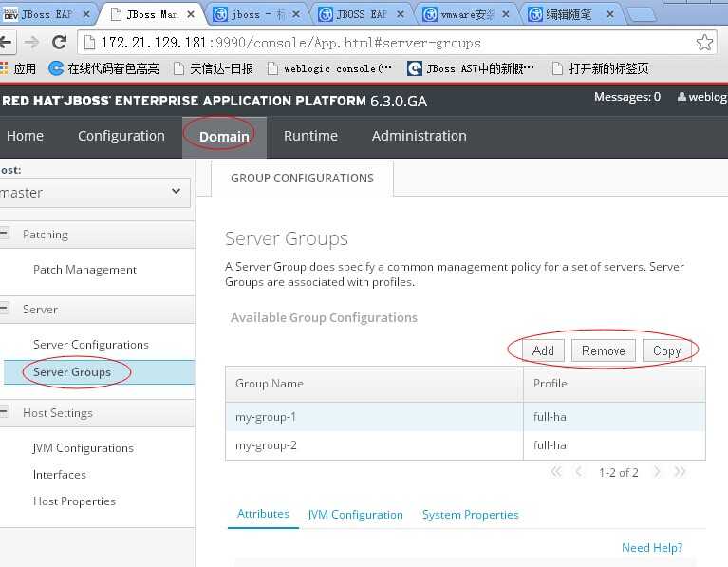The image size is (728, 567).
Task: Switch to the JBOSS EAP third tab
Action: pyautogui.click(x=360, y=15)
